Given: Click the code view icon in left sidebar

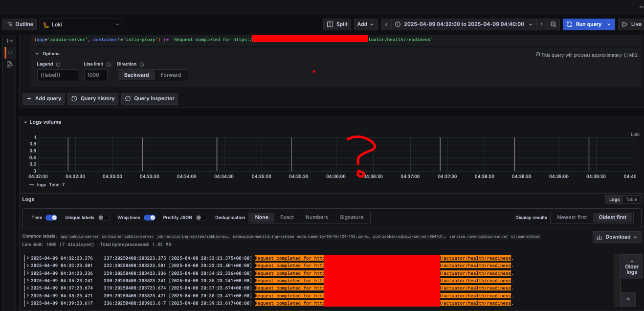Looking at the screenshot, I should click(10, 52).
